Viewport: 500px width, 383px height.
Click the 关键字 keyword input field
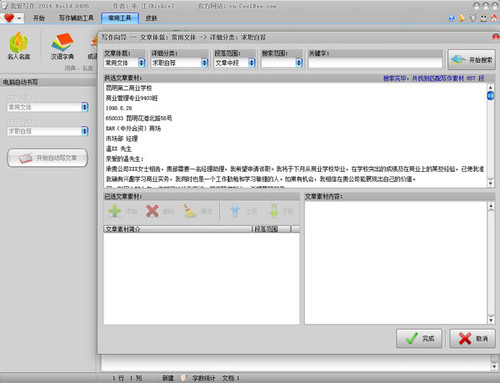click(375, 63)
